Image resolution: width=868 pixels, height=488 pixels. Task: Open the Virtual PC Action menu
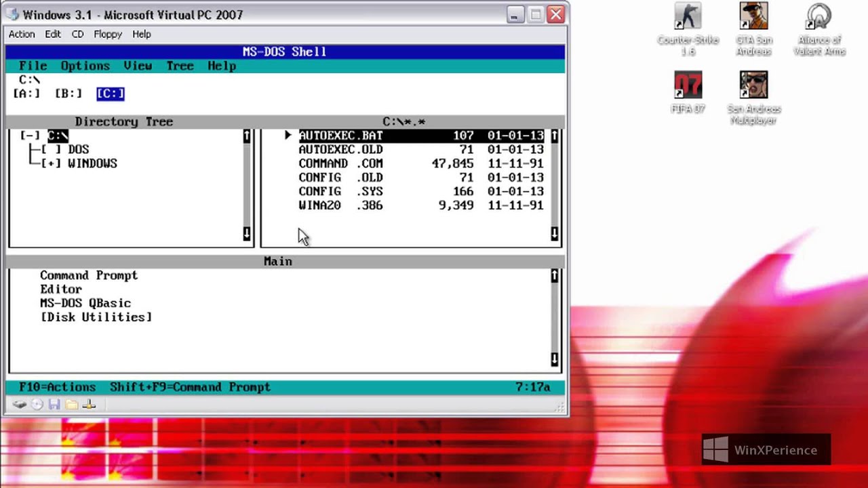point(22,34)
